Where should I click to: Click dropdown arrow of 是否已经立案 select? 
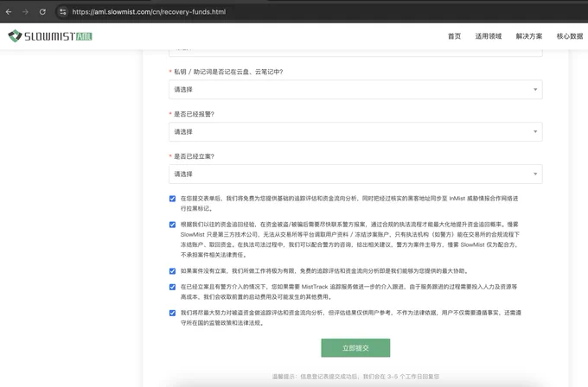pos(535,174)
